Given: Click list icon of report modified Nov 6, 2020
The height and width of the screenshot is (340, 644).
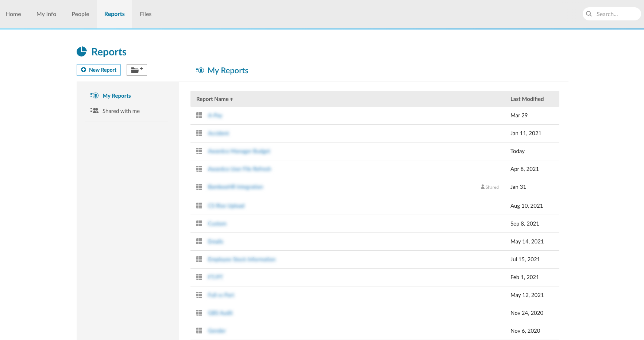Looking at the screenshot, I should point(199,331).
